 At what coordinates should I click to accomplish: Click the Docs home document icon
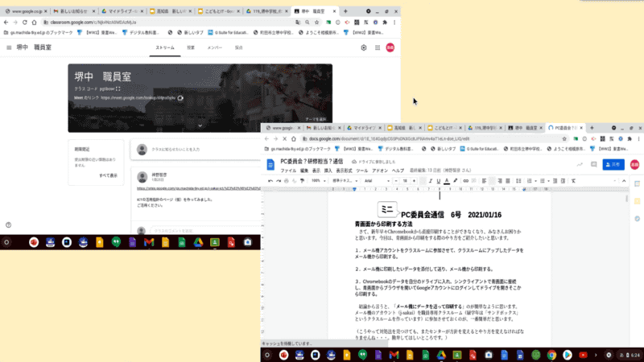270,165
